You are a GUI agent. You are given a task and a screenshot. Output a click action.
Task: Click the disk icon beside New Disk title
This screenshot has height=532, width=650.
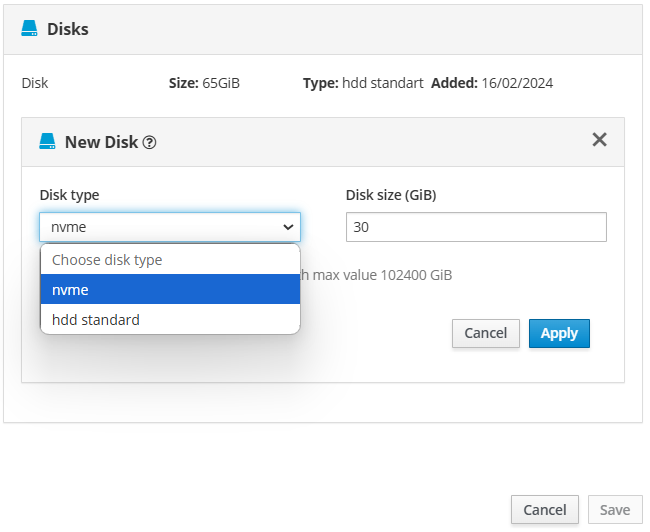(x=47, y=142)
